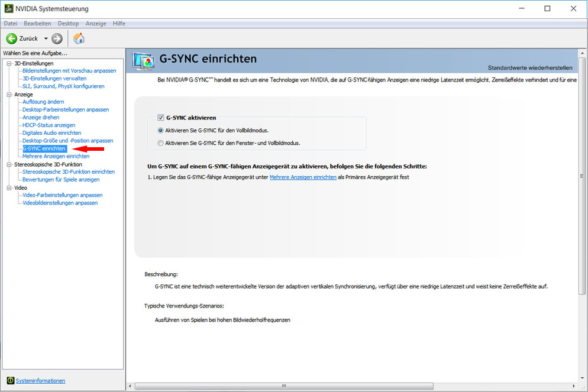The height and width of the screenshot is (392, 588).
Task: Select Auflösung ändern
Action: tap(43, 102)
